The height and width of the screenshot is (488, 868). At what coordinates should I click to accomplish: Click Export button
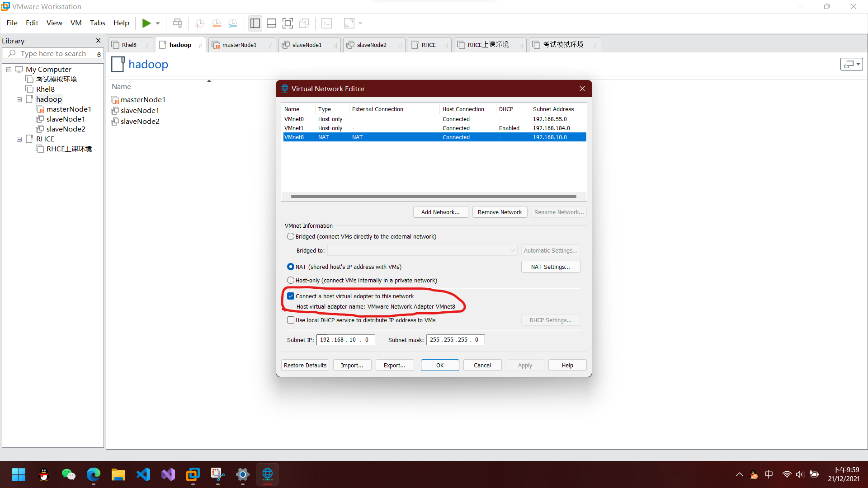[395, 366]
